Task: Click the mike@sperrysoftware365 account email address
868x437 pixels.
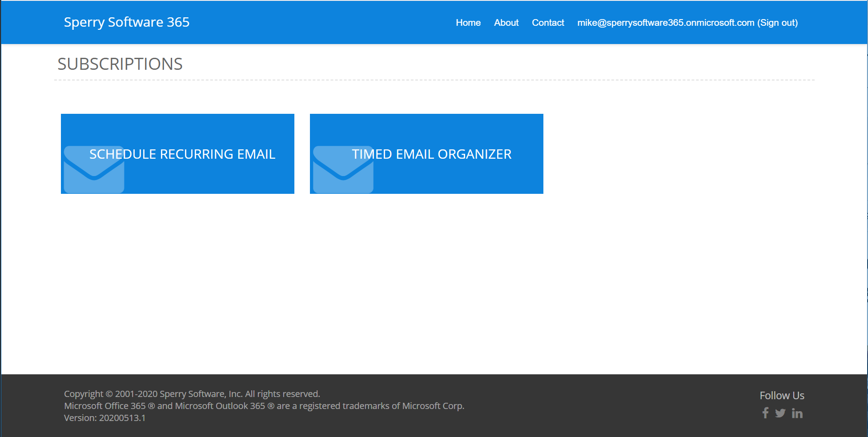Action: 666,23
